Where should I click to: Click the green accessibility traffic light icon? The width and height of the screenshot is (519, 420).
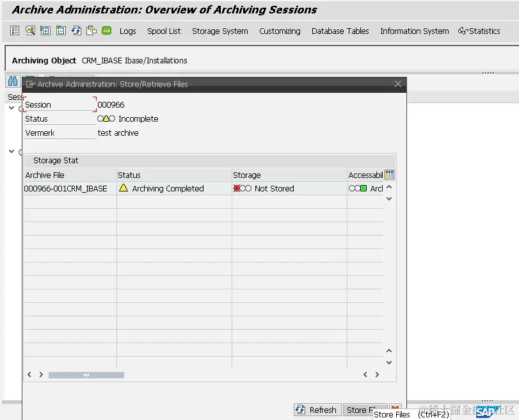click(358, 188)
